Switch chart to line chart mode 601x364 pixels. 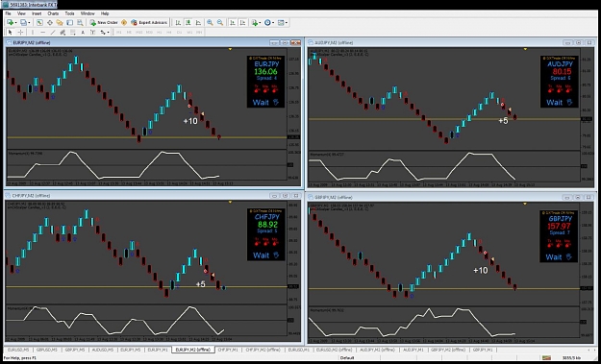coord(198,23)
